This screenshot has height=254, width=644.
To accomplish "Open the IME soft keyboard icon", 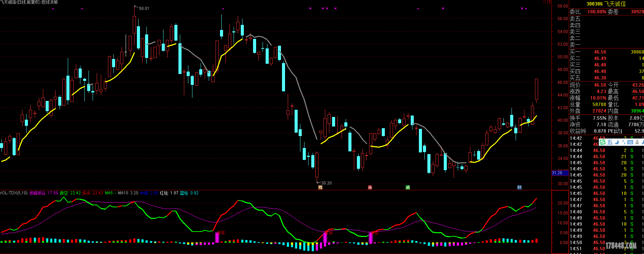I will click(630, 142).
